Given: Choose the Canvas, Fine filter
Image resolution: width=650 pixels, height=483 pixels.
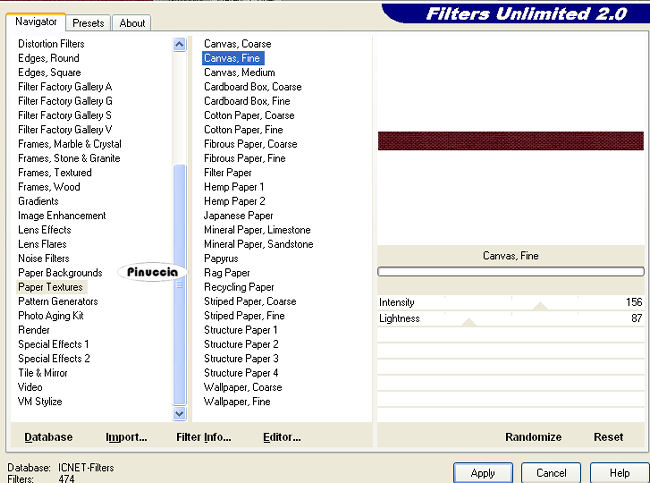Looking at the screenshot, I should (x=233, y=58).
